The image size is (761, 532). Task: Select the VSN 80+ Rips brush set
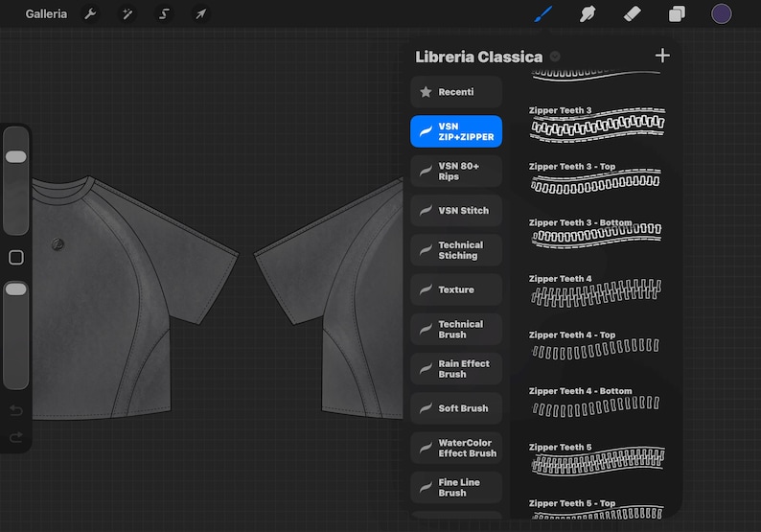click(x=456, y=172)
